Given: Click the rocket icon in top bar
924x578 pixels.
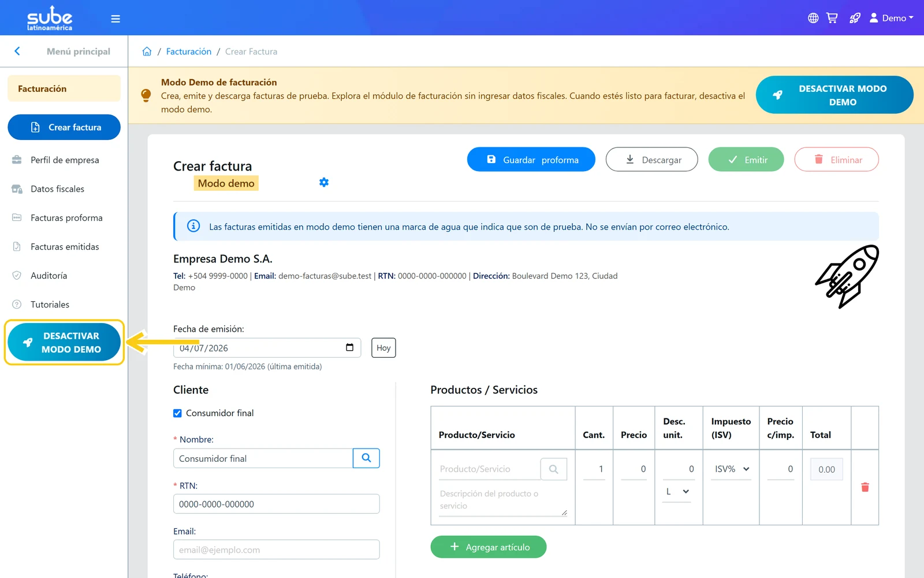Looking at the screenshot, I should click(x=855, y=18).
